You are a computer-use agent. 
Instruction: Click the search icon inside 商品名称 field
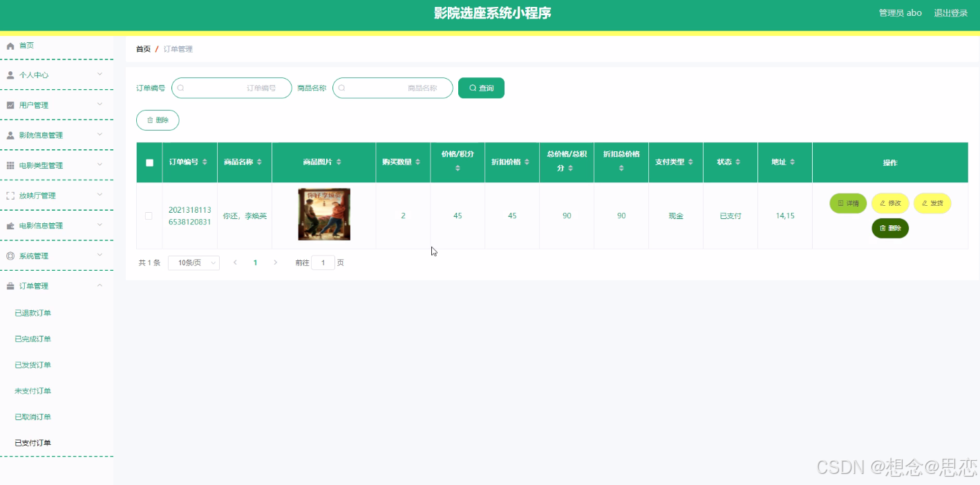(x=341, y=88)
